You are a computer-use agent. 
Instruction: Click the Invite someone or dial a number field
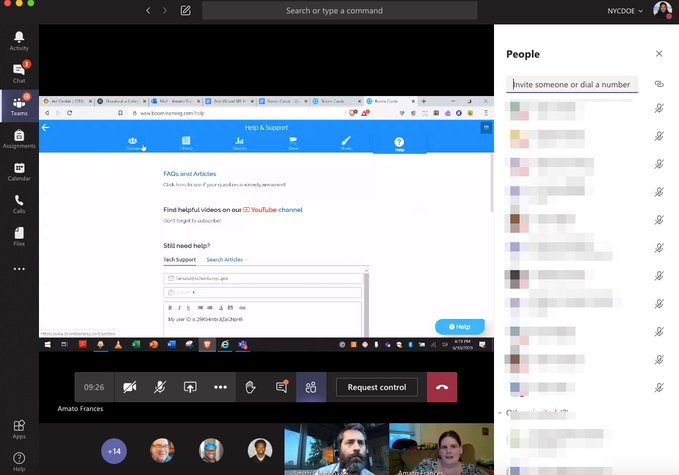(572, 84)
